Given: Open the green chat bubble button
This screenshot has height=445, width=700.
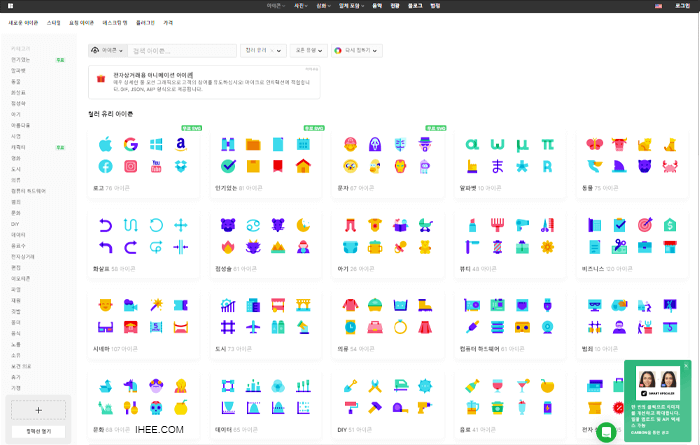Looking at the screenshot, I should pyautogui.click(x=606, y=432).
